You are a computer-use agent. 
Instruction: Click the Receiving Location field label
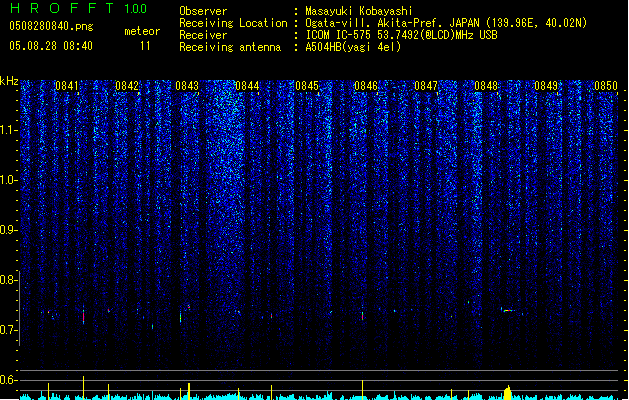tap(233, 23)
